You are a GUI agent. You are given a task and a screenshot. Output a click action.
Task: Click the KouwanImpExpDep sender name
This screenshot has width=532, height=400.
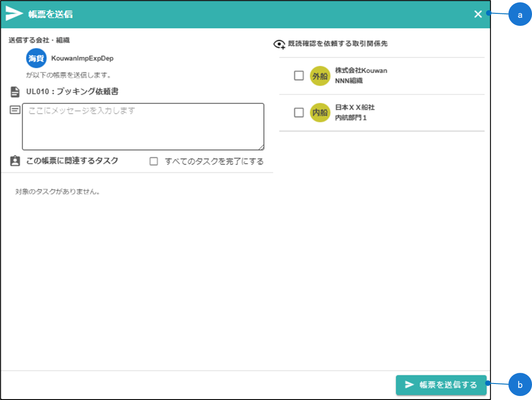82,58
